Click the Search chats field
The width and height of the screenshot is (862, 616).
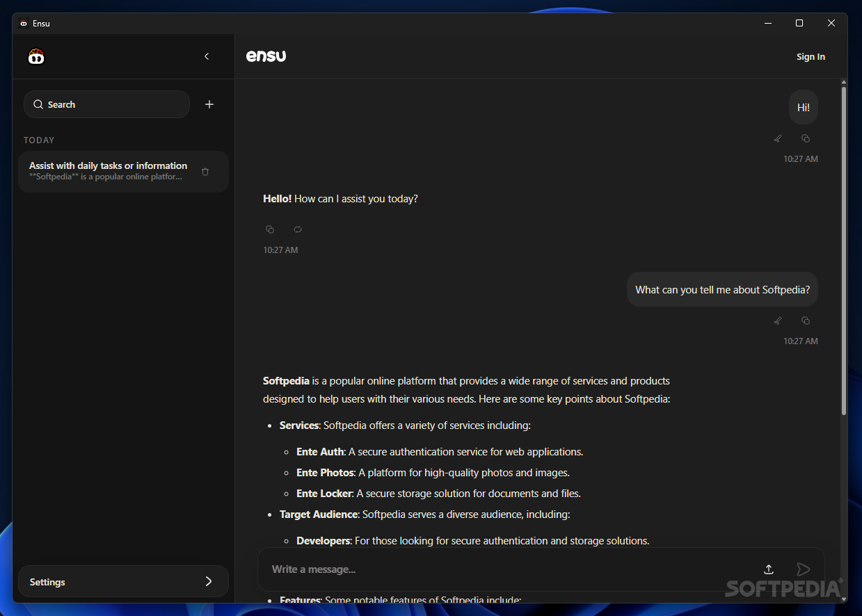[106, 104]
